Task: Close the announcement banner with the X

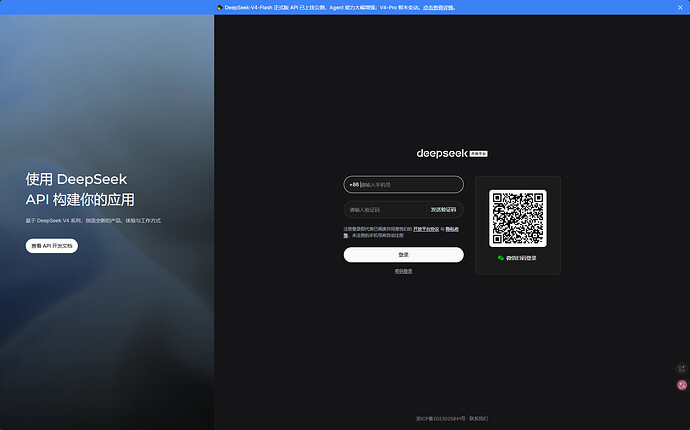Action: click(x=680, y=7)
